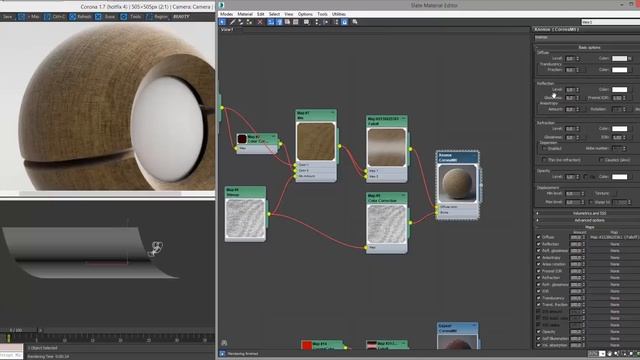Click Put Material to Scene icon
640x360 pixels.
click(240, 22)
